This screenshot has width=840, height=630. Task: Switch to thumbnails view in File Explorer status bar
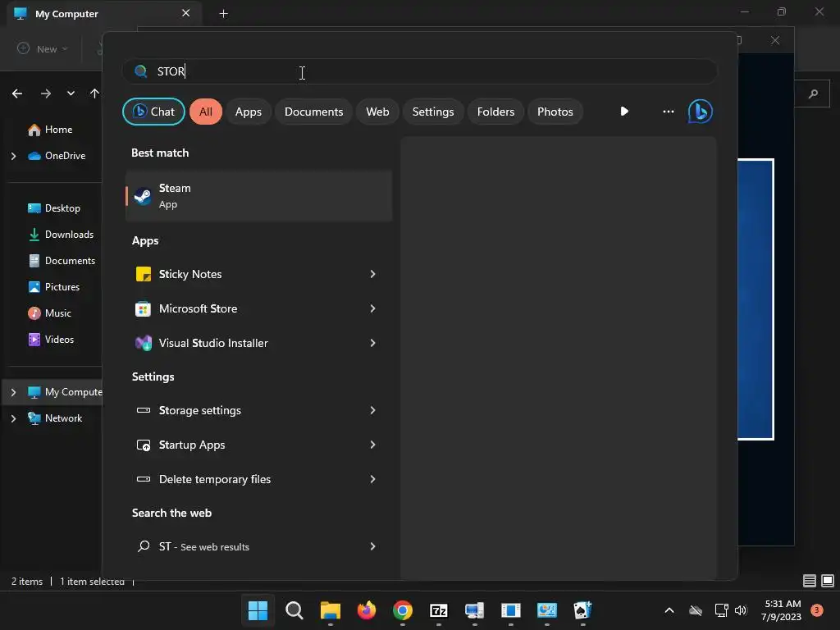click(828, 581)
